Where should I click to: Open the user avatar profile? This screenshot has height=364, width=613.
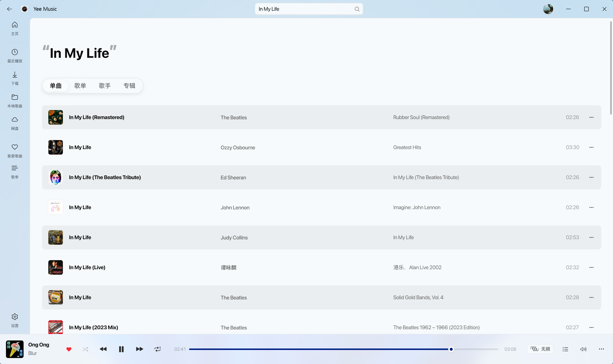(x=548, y=9)
